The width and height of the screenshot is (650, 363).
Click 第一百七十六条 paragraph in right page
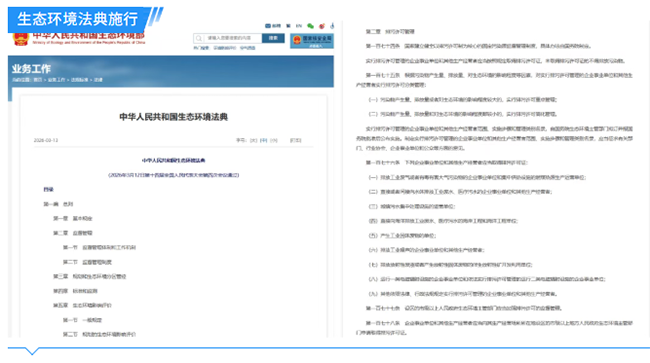tap(446, 162)
